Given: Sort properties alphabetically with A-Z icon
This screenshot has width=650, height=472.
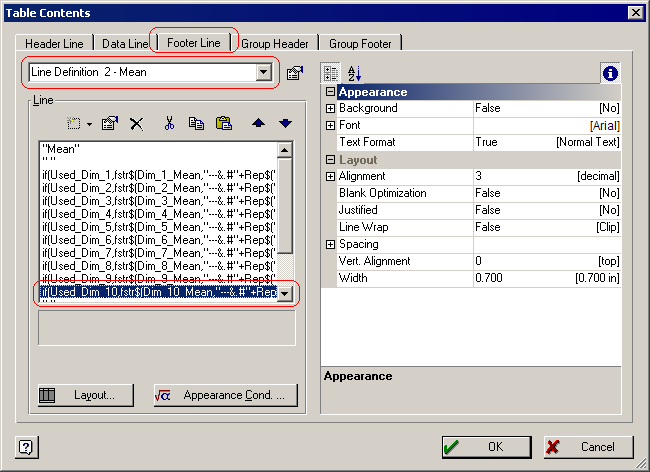Looking at the screenshot, I should pos(354,73).
